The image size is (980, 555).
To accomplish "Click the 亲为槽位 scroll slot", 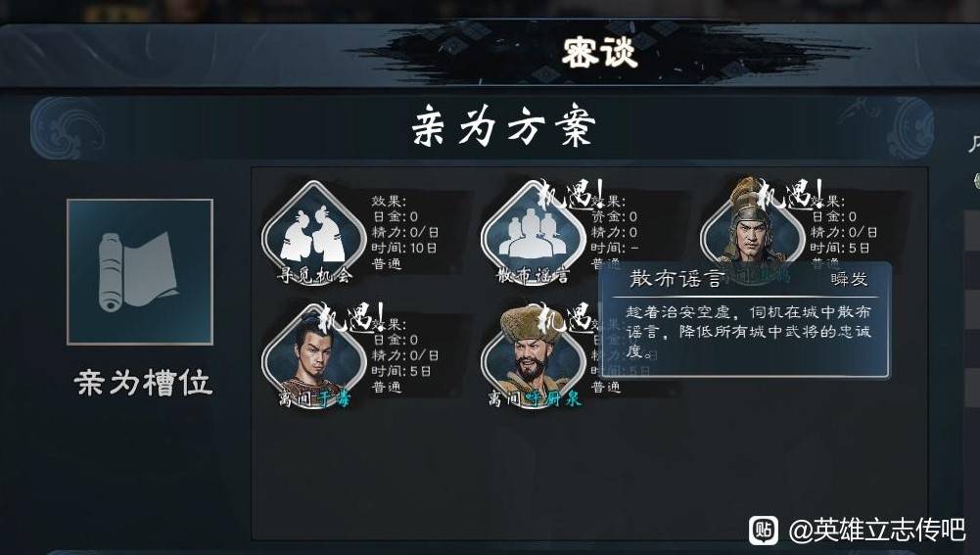I will click(x=140, y=272).
